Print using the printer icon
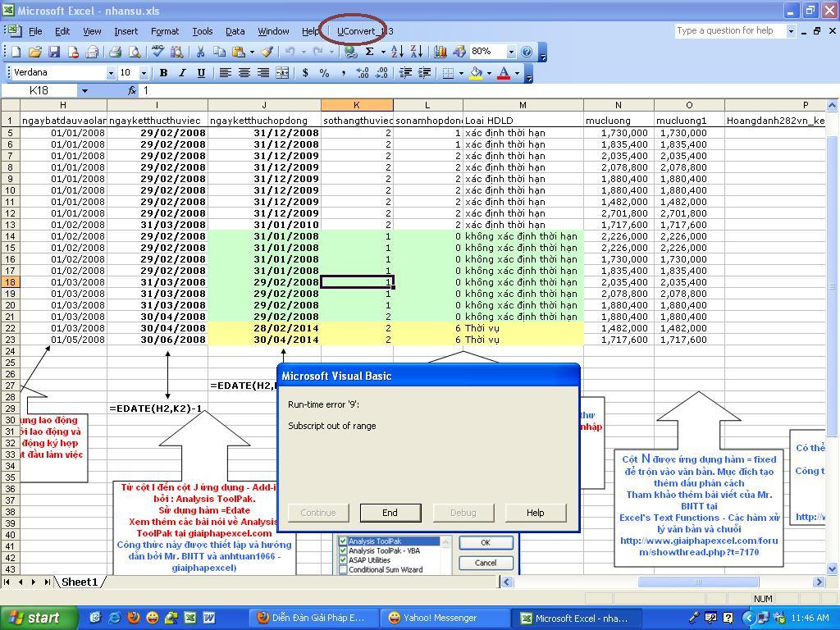840x630 pixels. 115,52
